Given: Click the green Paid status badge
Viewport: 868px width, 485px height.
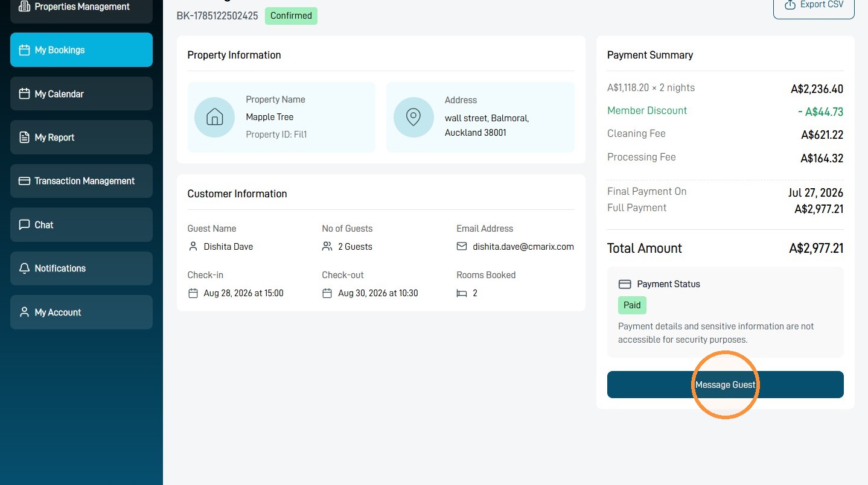Looking at the screenshot, I should (x=632, y=305).
